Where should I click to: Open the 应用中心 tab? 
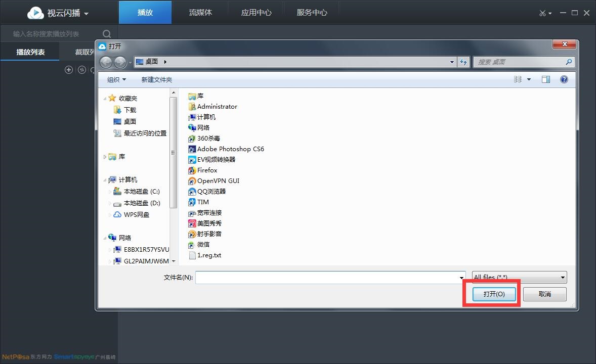click(x=256, y=13)
